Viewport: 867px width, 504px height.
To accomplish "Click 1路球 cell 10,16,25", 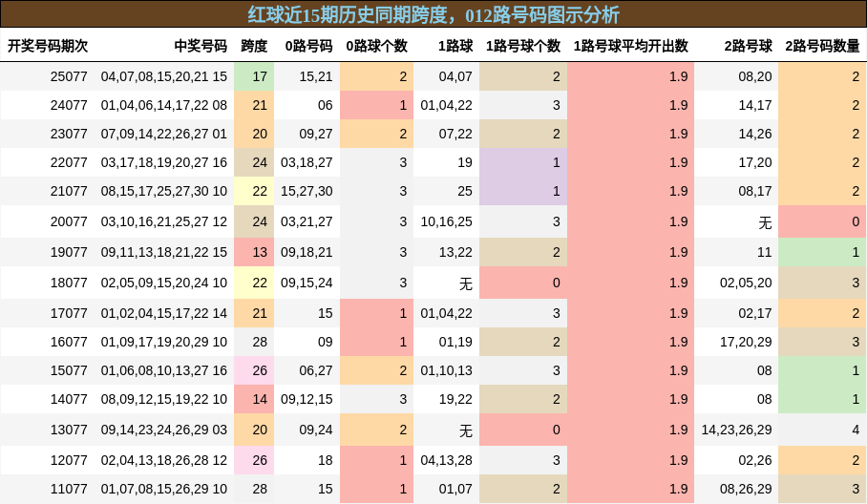I will pyautogui.click(x=446, y=221).
